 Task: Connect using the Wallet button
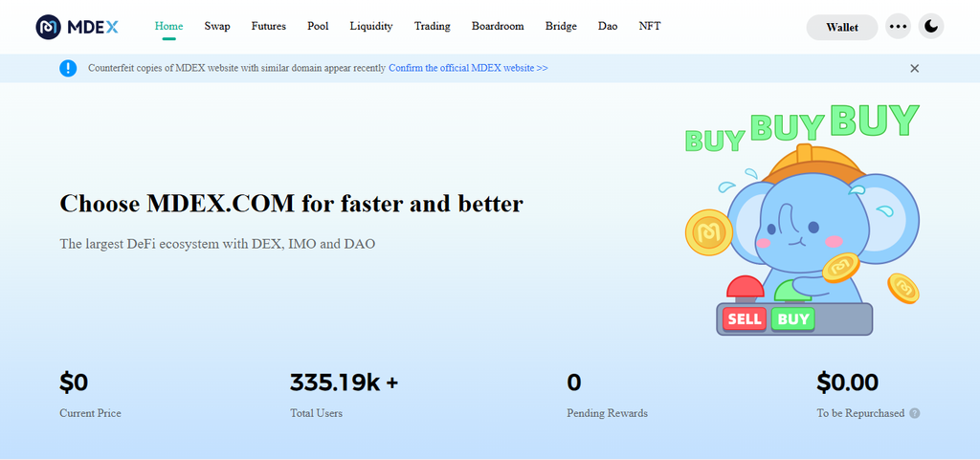[842, 28]
